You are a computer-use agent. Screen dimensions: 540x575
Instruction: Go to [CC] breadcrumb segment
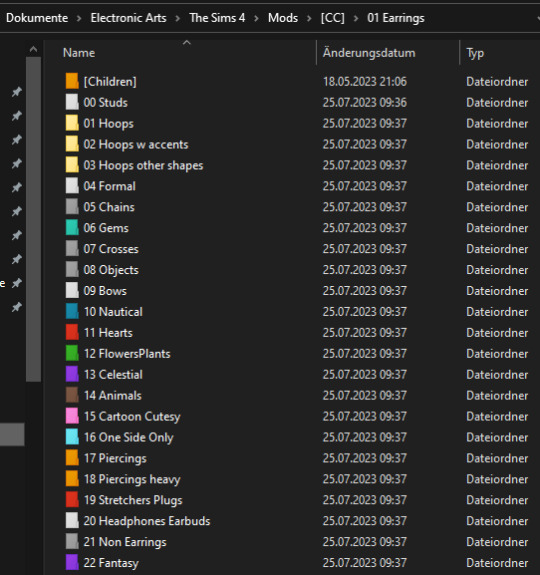point(333,18)
